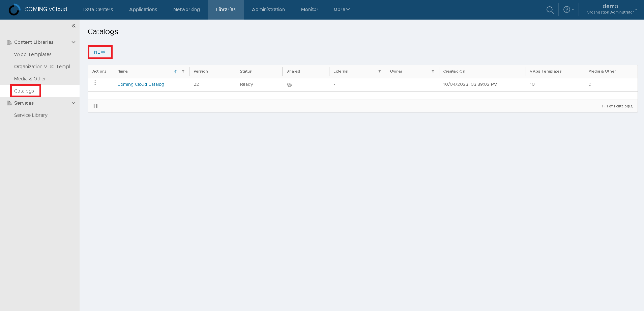Click the shared users icon in row
Screen dimensions: 644x311
pyautogui.click(x=289, y=85)
